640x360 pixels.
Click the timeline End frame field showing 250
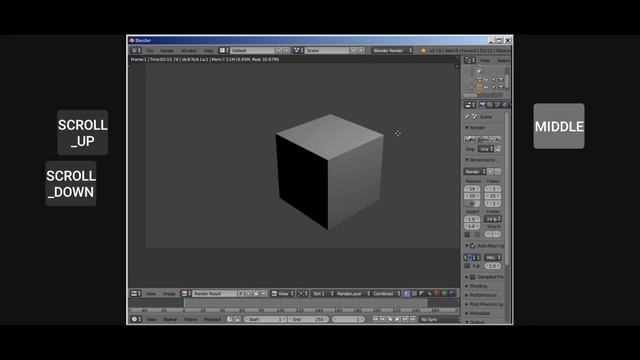coord(309,319)
